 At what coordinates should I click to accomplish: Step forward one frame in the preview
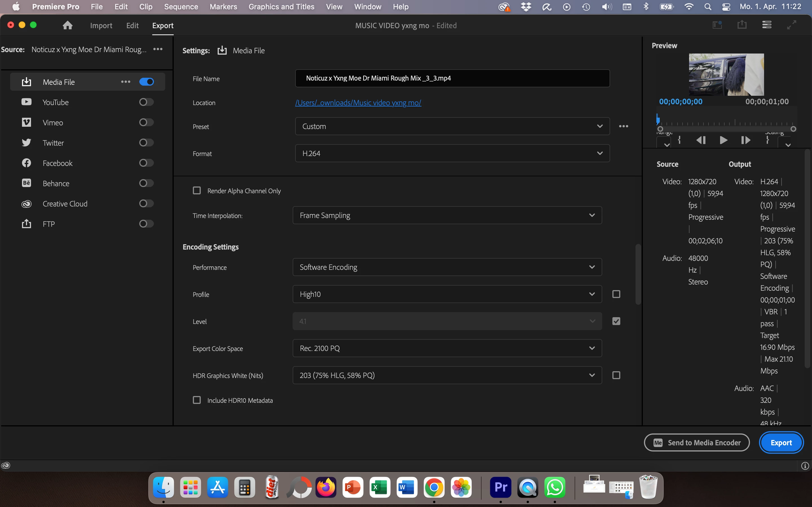point(745,140)
